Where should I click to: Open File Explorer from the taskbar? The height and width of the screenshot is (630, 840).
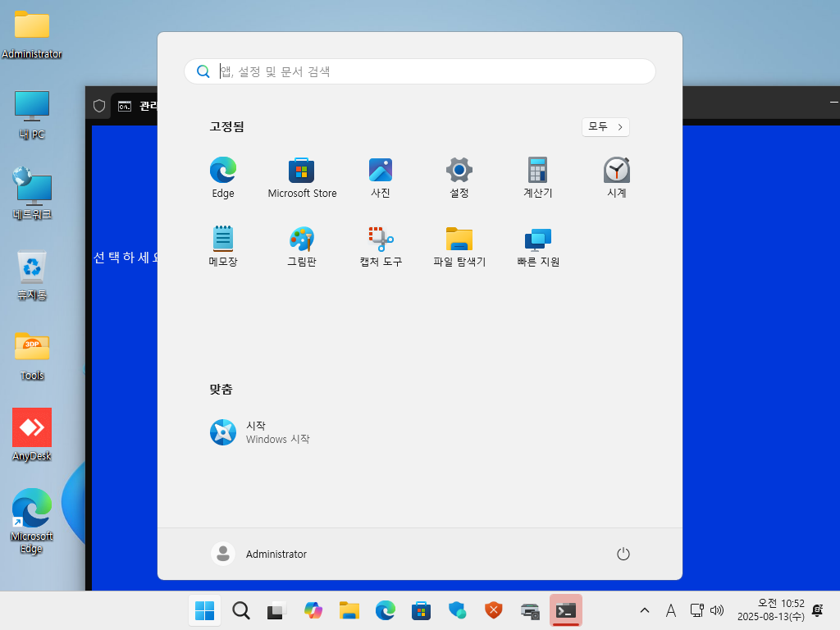[x=349, y=610]
